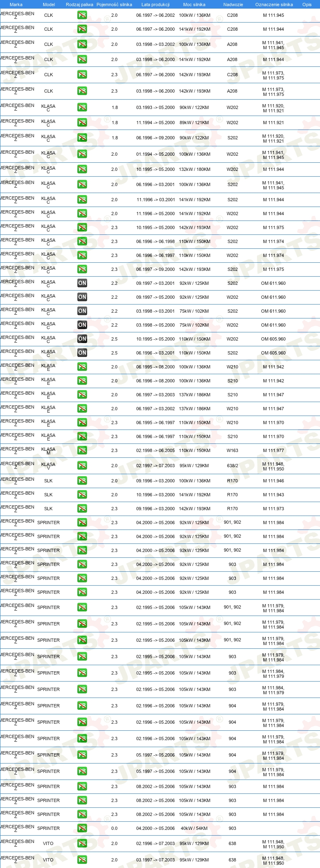
Task: Click PB icon in Klasa C 03.1993 W202 row
Action: pyautogui.click(x=82, y=107)
